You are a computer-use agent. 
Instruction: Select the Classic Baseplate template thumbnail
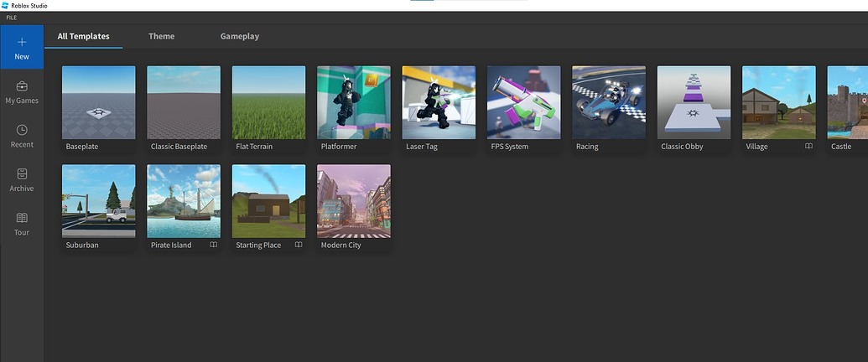coord(184,102)
